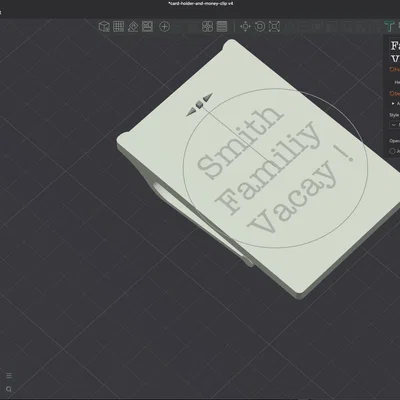Click the first orange reset icon
The width and height of the screenshot is (400, 400).
point(392,69)
